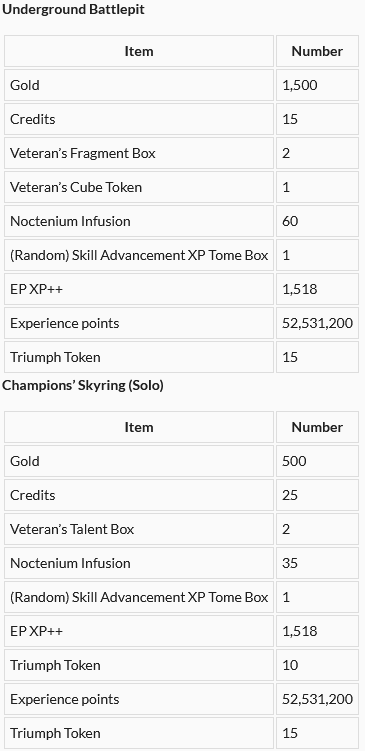365x751 pixels.
Task: Click the Underground Battlepit heading
Action: (73, 10)
